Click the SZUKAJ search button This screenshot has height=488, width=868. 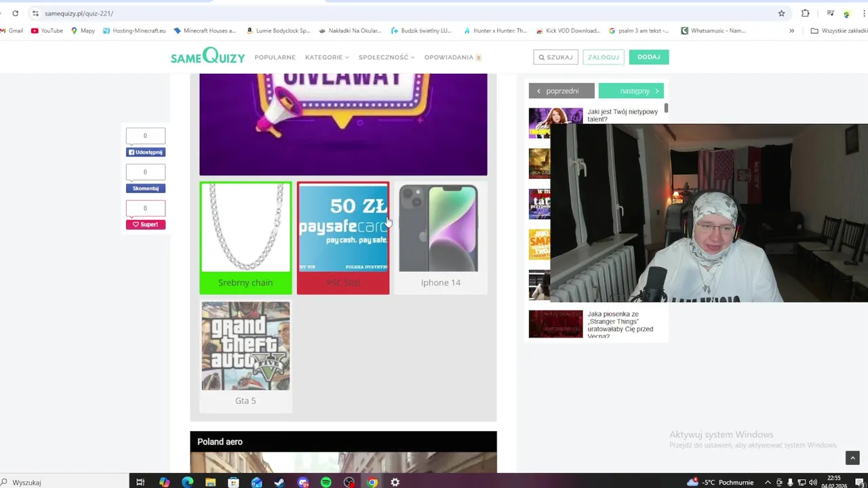[556, 57]
